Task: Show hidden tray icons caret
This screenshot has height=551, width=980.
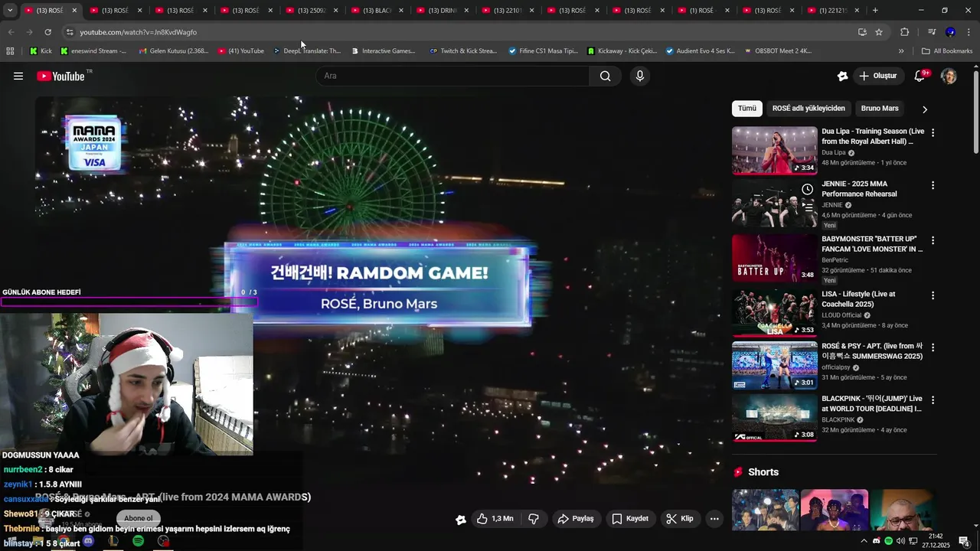Action: click(864, 541)
